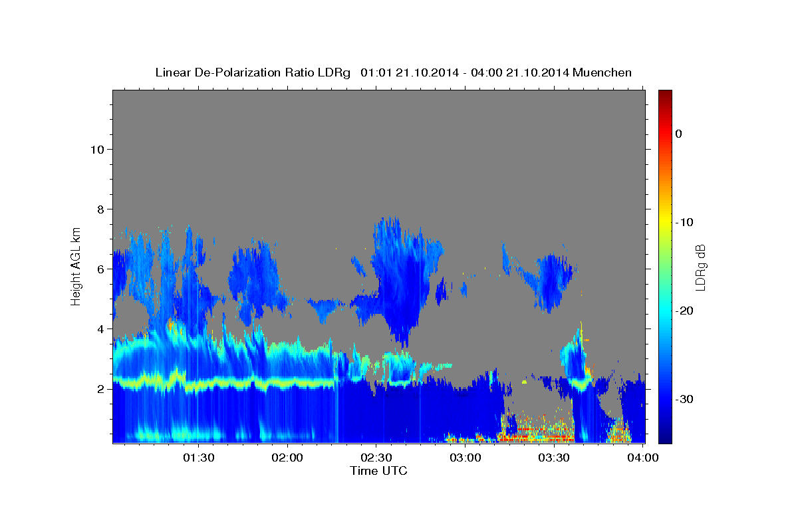The image size is (798, 532).
Task: Click the plot title 'Linear De-Polarization Ratio LDRg'
Action: 253,72
